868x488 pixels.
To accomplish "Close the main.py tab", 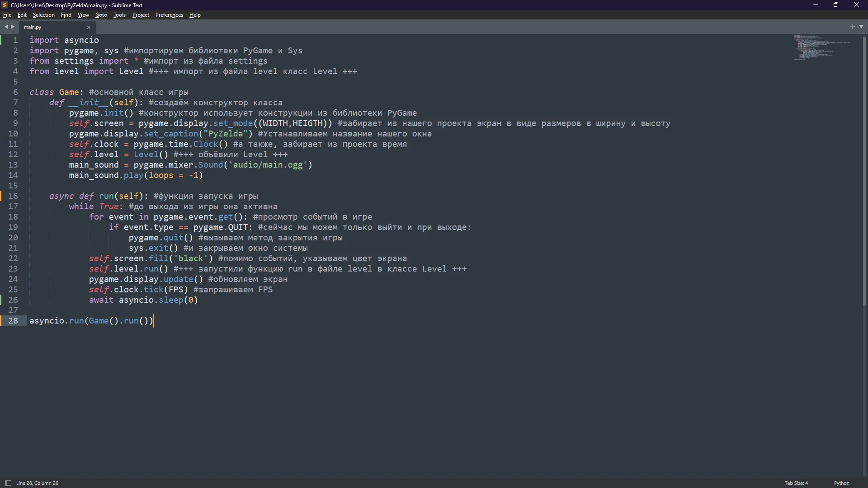I will point(89,28).
